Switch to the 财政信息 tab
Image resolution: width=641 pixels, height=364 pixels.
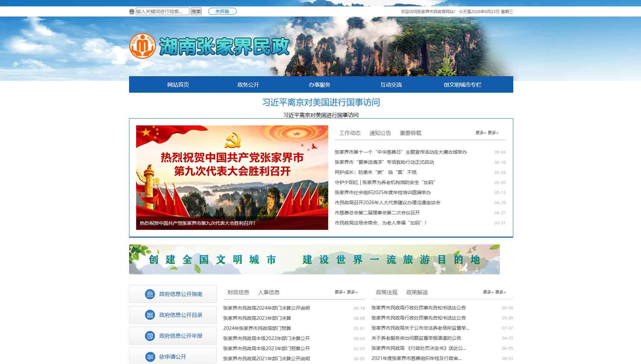click(238, 292)
